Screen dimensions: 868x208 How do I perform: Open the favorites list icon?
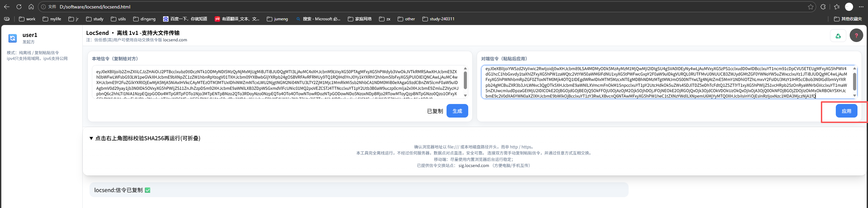coord(836,7)
